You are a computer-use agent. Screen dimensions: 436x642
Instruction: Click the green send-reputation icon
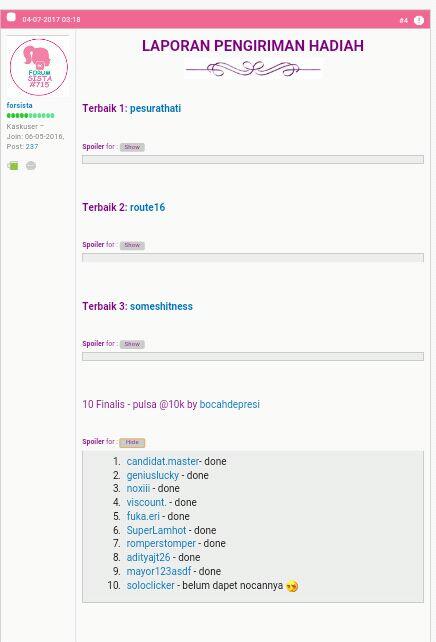click(13, 165)
